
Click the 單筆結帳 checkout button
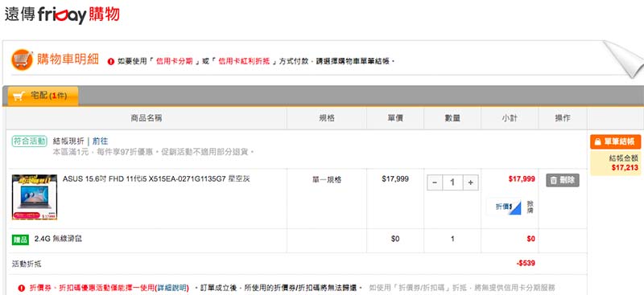[615, 141]
